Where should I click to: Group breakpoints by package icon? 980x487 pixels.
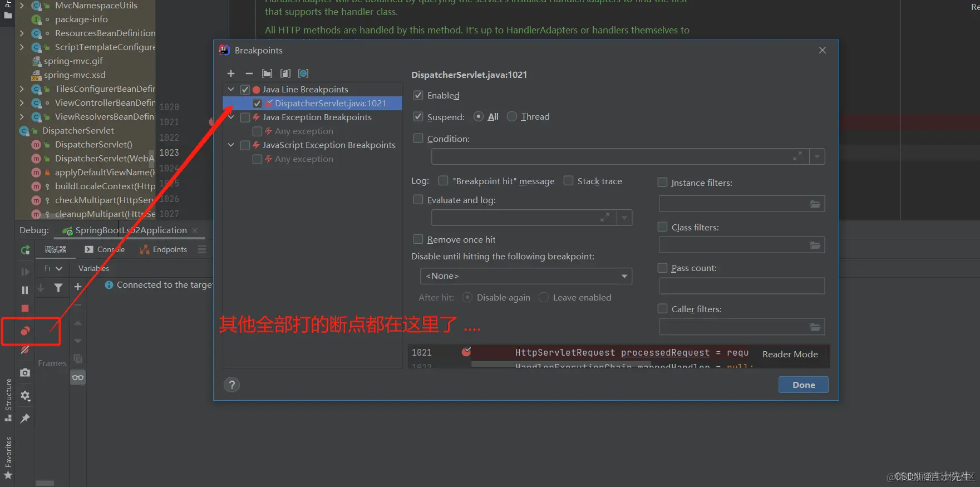tap(267, 73)
